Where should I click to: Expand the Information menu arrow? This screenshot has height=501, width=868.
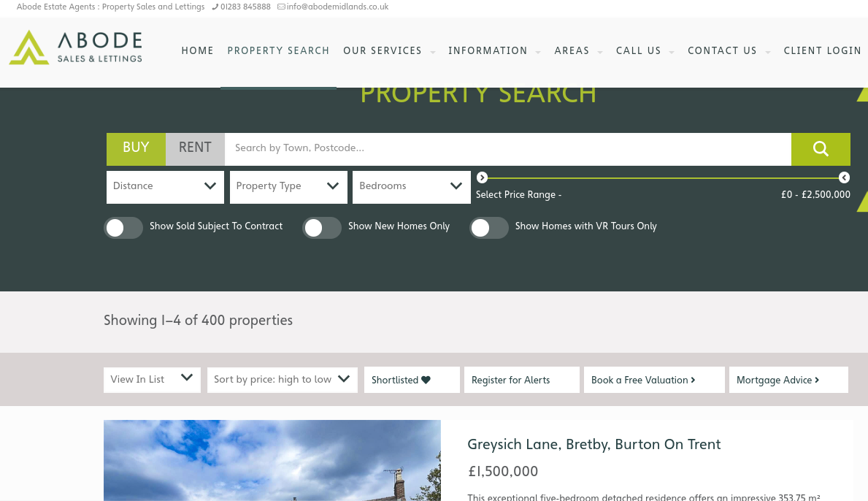[x=538, y=52]
